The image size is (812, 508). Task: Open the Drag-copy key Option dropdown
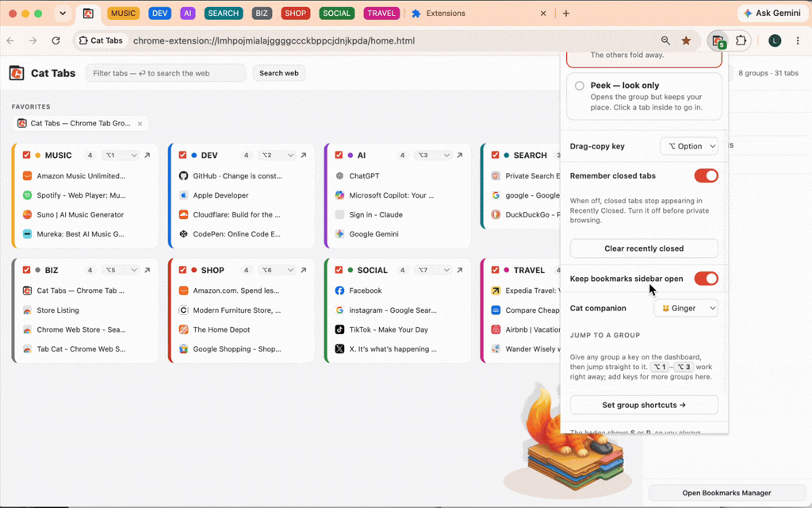tap(689, 146)
